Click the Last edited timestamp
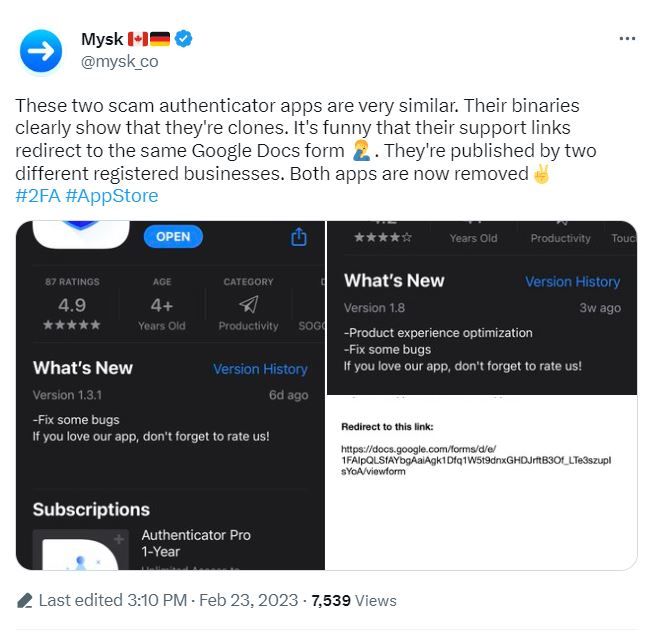The image size is (651, 644). click(x=168, y=600)
